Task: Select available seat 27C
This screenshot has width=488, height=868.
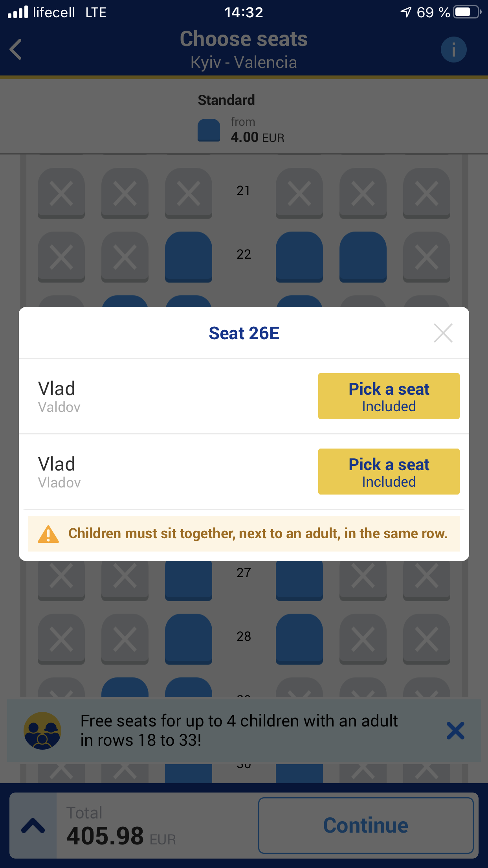Action: 189,581
